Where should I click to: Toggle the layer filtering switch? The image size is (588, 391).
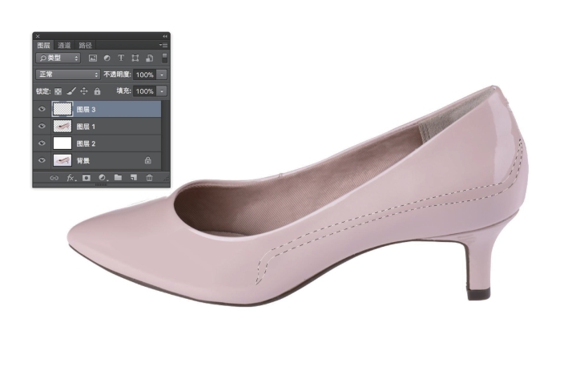pos(164,58)
